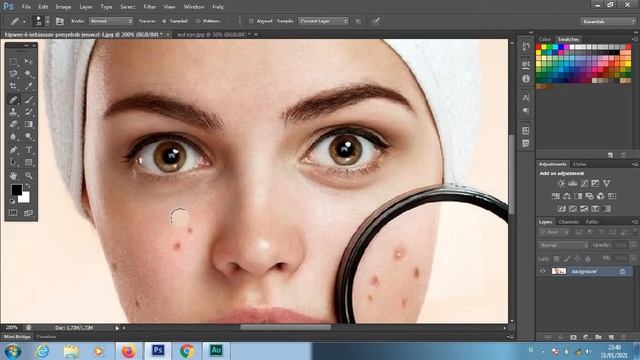Select the Path Selection tool
The image size is (640, 360).
coord(13,162)
